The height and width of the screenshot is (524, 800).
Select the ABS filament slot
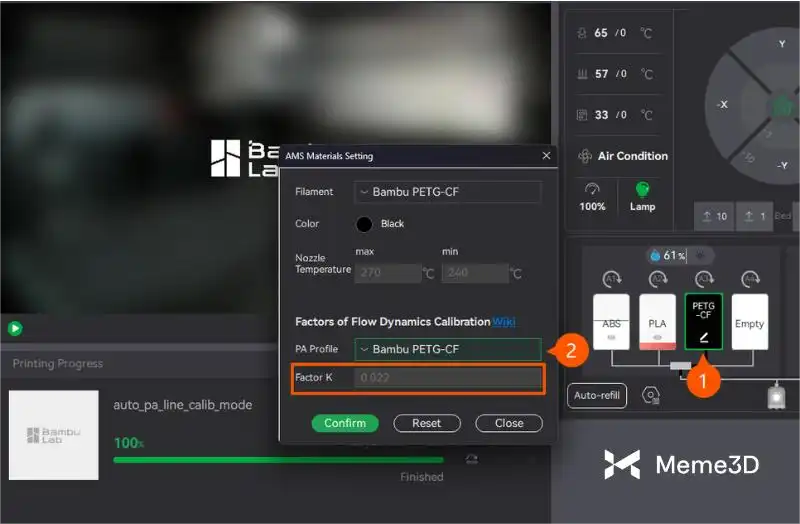click(611, 321)
